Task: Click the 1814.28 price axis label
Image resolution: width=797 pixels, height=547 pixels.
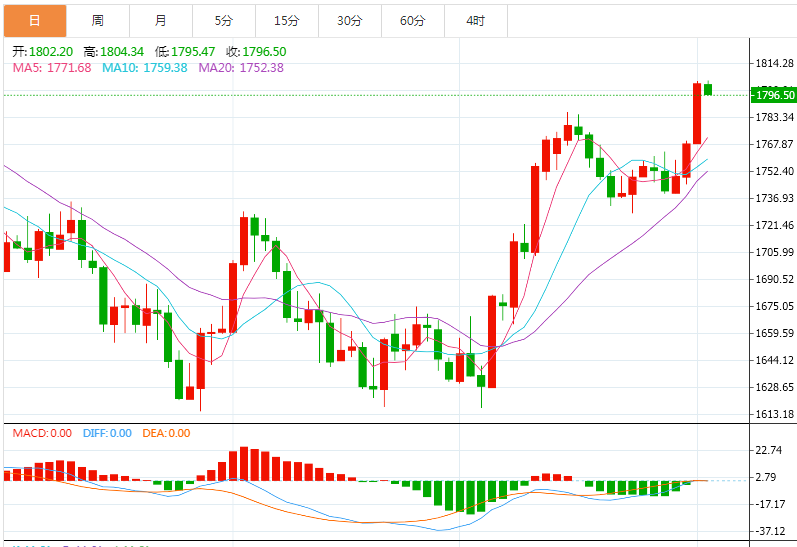Action: click(775, 64)
